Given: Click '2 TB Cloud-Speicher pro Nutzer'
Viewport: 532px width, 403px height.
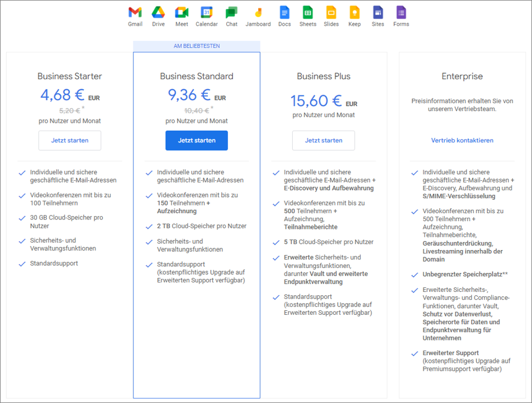Looking at the screenshot, I should [202, 226].
